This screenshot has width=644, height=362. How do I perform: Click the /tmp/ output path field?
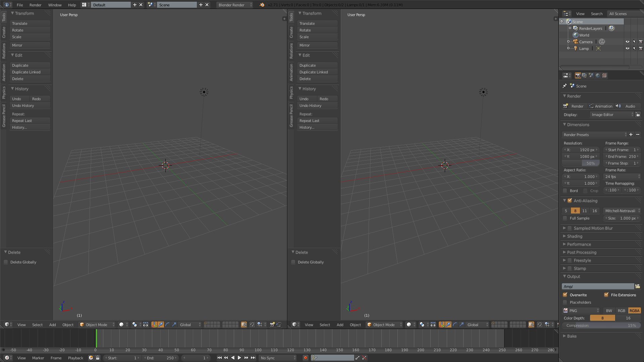point(597,286)
